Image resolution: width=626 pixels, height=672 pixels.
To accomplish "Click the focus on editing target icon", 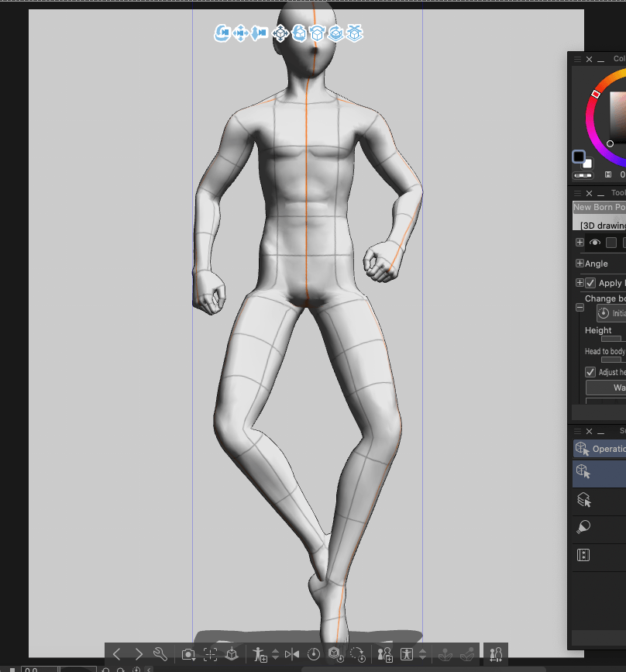I will click(x=210, y=654).
